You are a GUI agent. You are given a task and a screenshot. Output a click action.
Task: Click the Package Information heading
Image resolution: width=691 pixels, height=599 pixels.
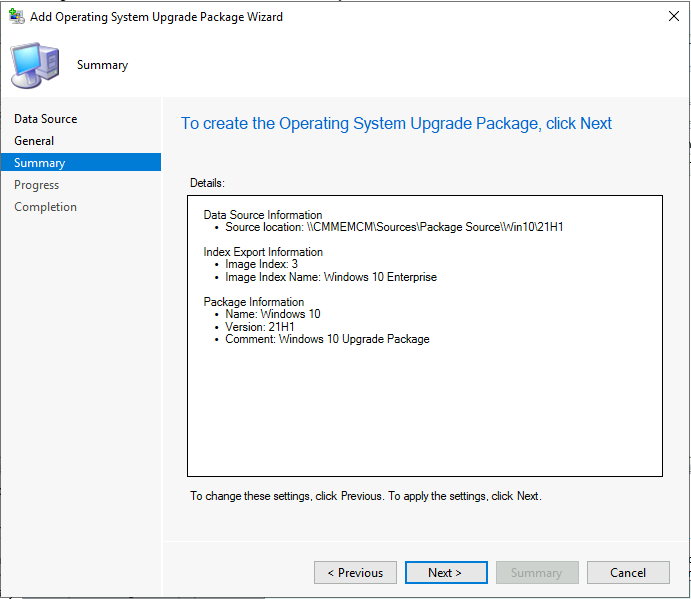(x=254, y=302)
